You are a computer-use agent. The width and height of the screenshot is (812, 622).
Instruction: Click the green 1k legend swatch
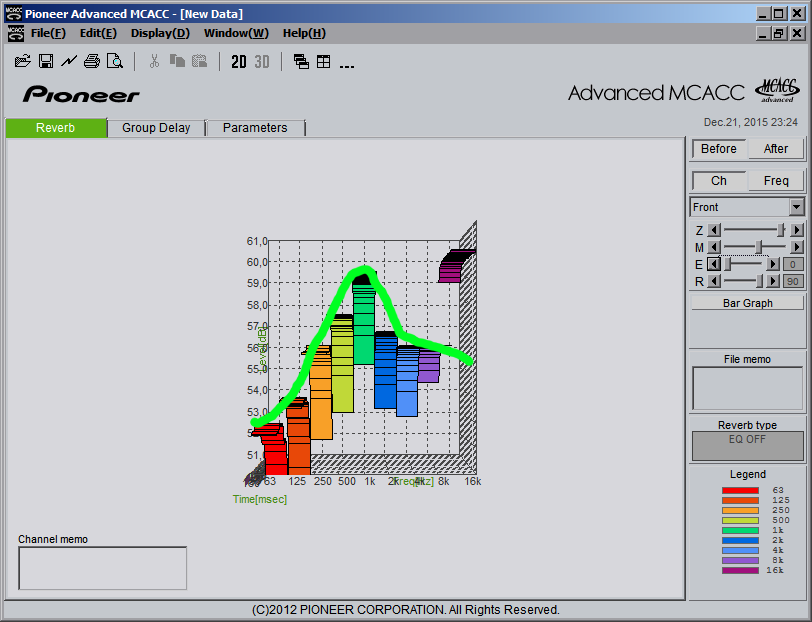(x=740, y=530)
